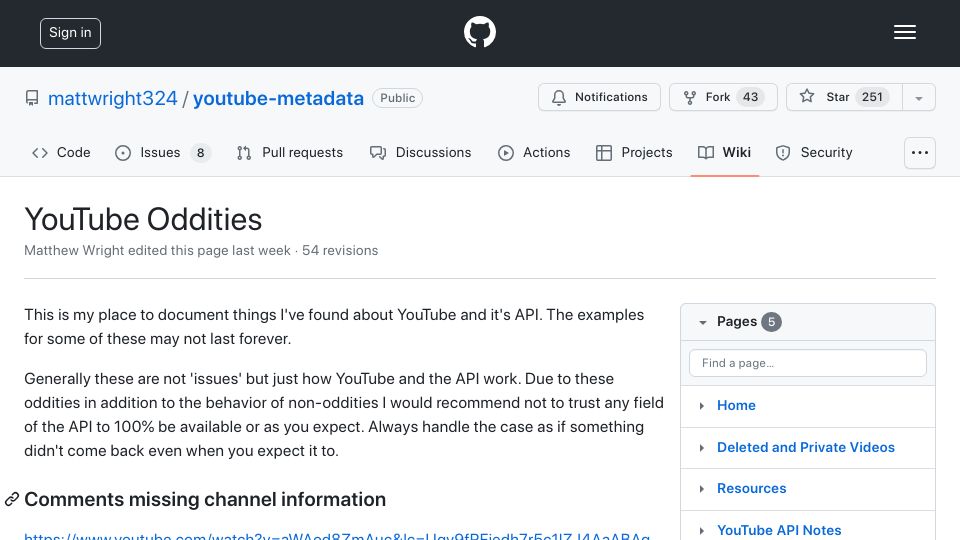
Task: Switch to the Issues tab
Action: click(163, 152)
